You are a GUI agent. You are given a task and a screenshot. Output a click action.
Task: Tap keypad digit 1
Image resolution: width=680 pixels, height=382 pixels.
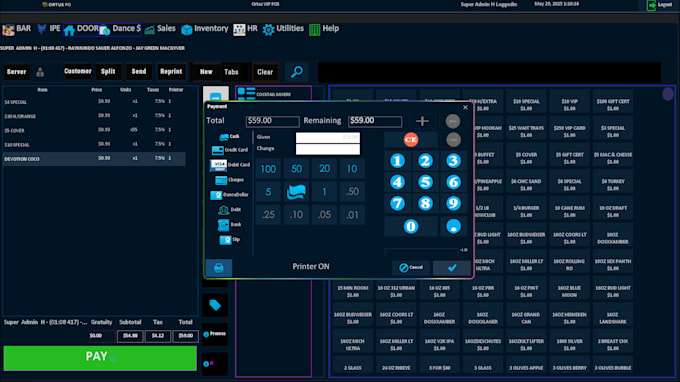(x=397, y=161)
